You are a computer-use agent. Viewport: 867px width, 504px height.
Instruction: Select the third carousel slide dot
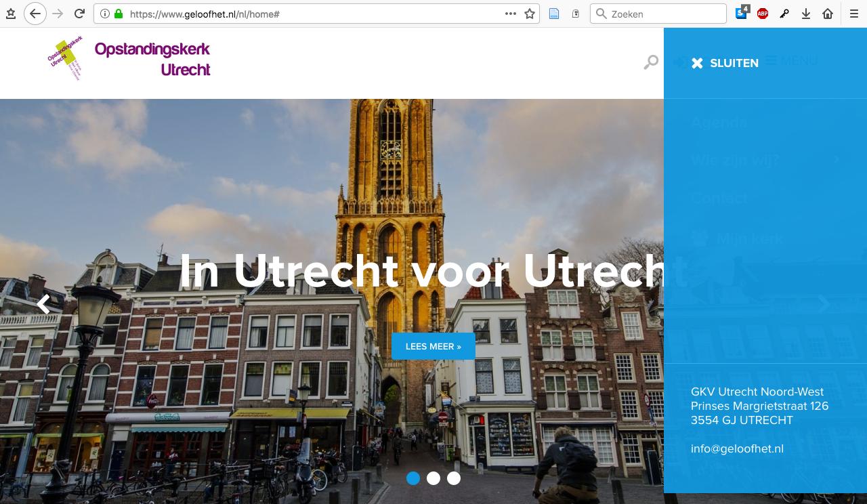[x=454, y=478]
